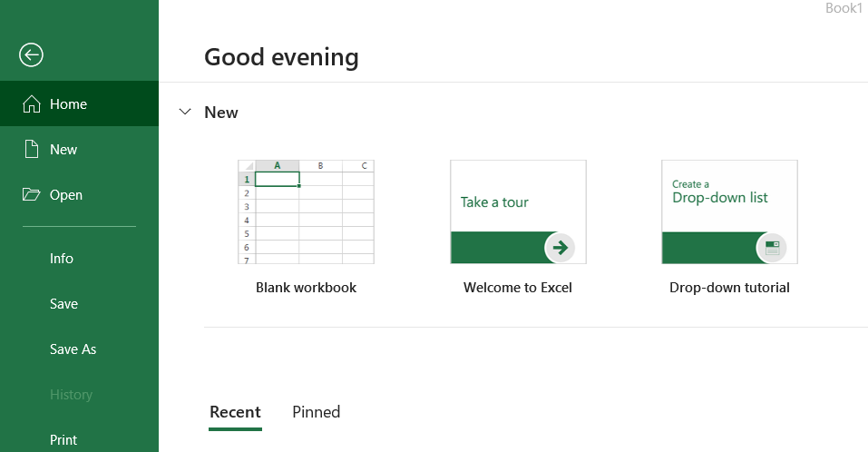This screenshot has width=868, height=452.
Task: Choose Save from the sidebar
Action: [63, 304]
